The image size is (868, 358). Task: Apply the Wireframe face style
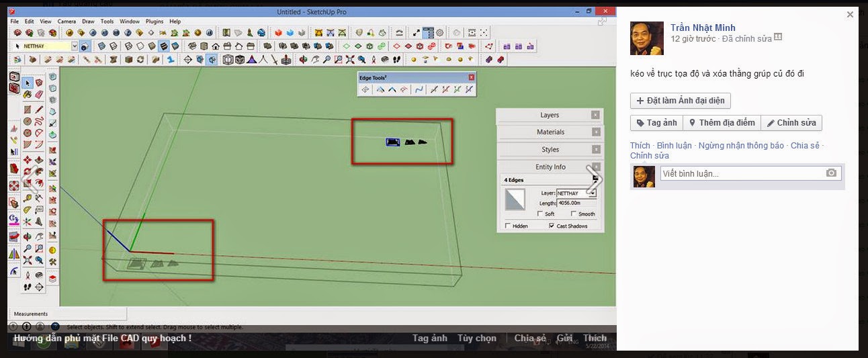[x=128, y=46]
